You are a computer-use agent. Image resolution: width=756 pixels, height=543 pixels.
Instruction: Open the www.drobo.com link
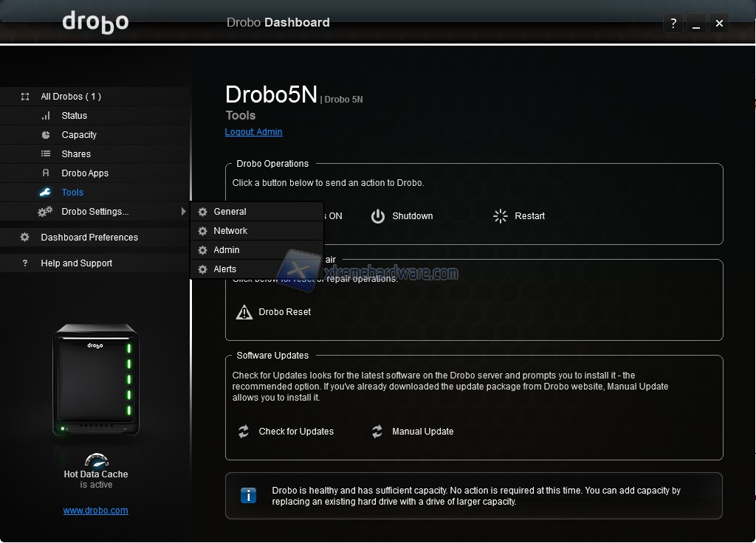95,511
